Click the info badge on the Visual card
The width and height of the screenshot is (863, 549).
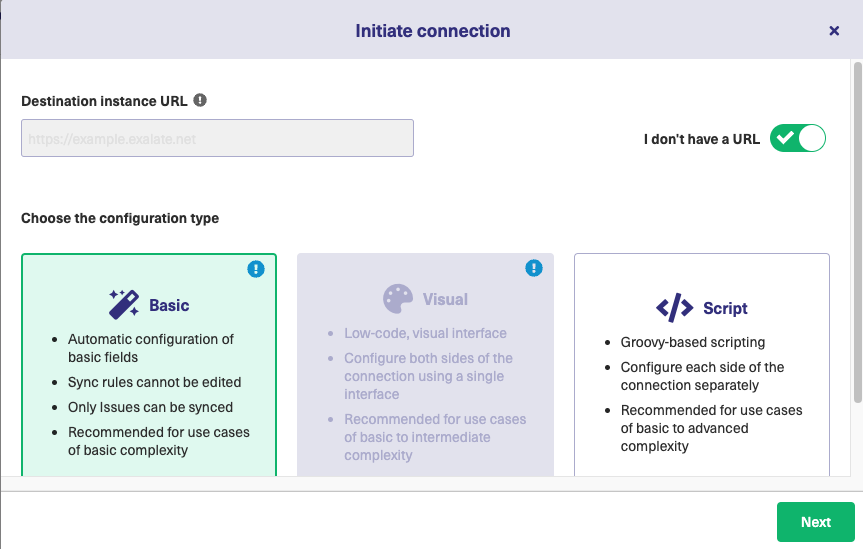(x=534, y=268)
